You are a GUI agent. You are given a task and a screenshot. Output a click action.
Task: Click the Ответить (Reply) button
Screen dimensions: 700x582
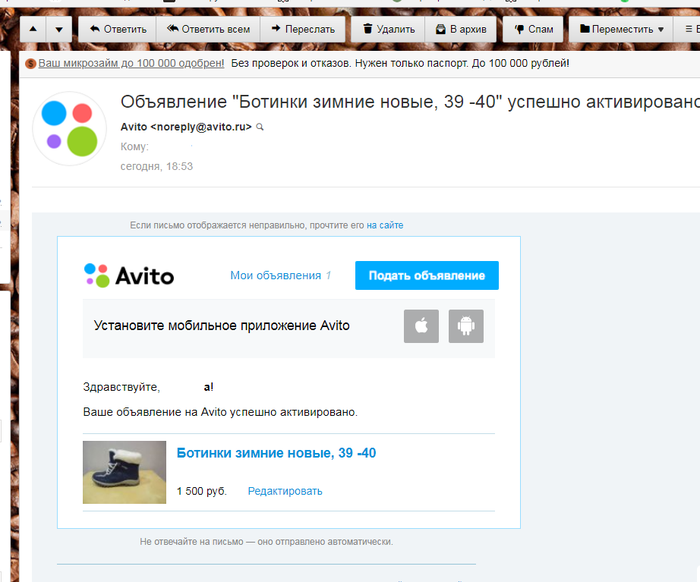[118, 29]
